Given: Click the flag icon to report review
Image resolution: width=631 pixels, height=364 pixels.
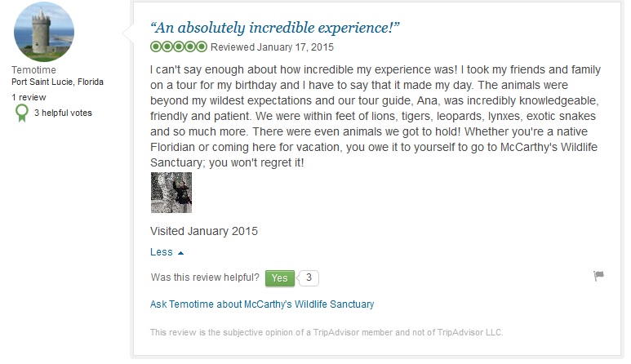Looking at the screenshot, I should pyautogui.click(x=598, y=277).
